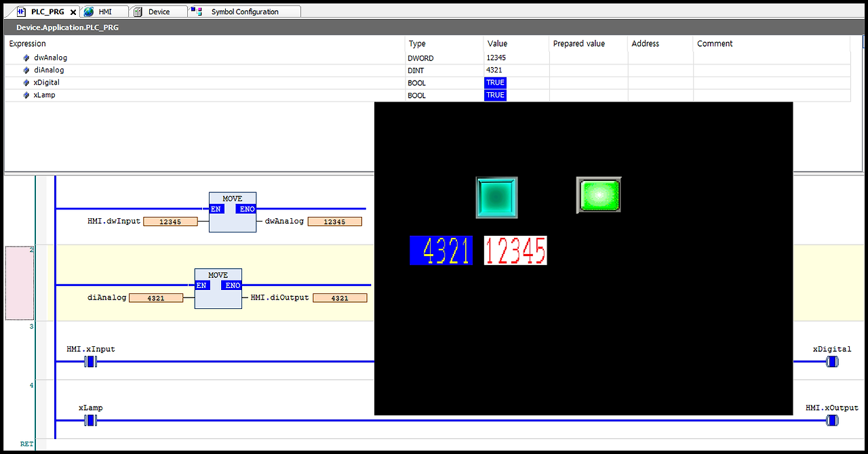Expand the xDigital row in the watch list
This screenshot has height=454, width=868.
pos(16,82)
